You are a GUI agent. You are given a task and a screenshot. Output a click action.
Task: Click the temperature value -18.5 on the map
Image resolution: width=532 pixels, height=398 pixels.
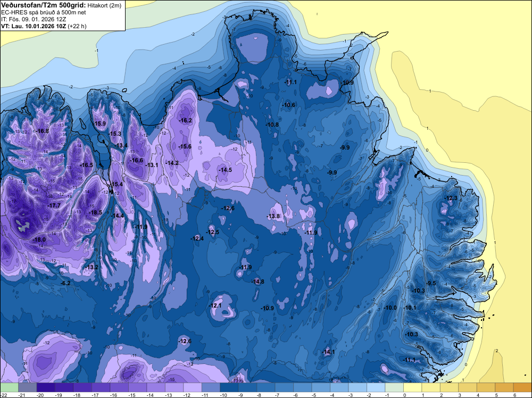tap(96, 212)
